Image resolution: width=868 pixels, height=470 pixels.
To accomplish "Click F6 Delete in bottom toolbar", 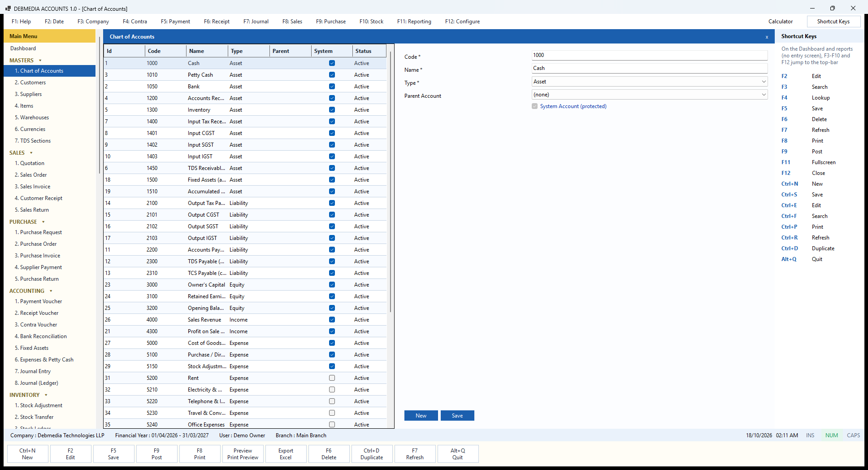I will [x=329, y=454].
